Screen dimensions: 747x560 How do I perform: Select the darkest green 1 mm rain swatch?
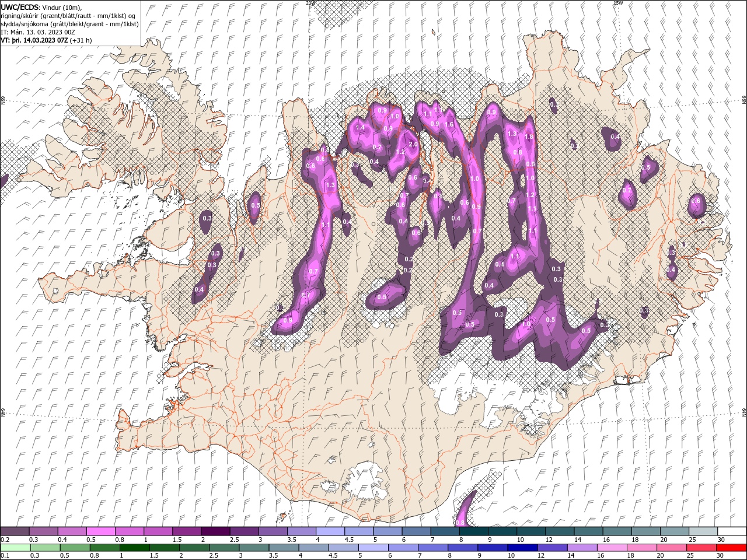click(x=134, y=548)
